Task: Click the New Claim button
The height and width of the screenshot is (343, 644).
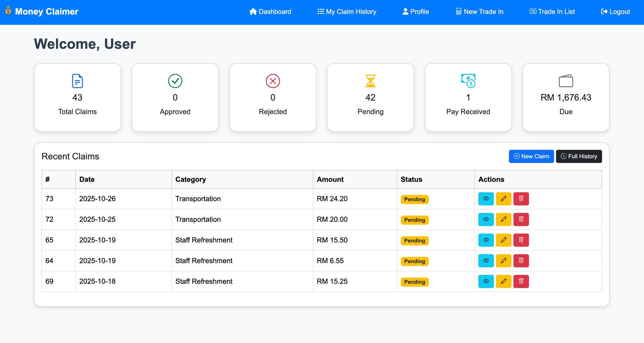Action: [531, 156]
